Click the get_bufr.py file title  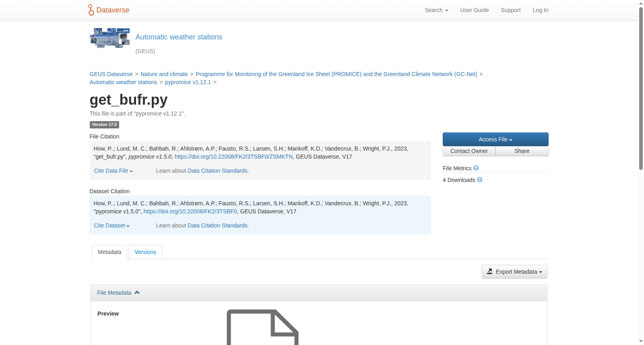(128, 99)
